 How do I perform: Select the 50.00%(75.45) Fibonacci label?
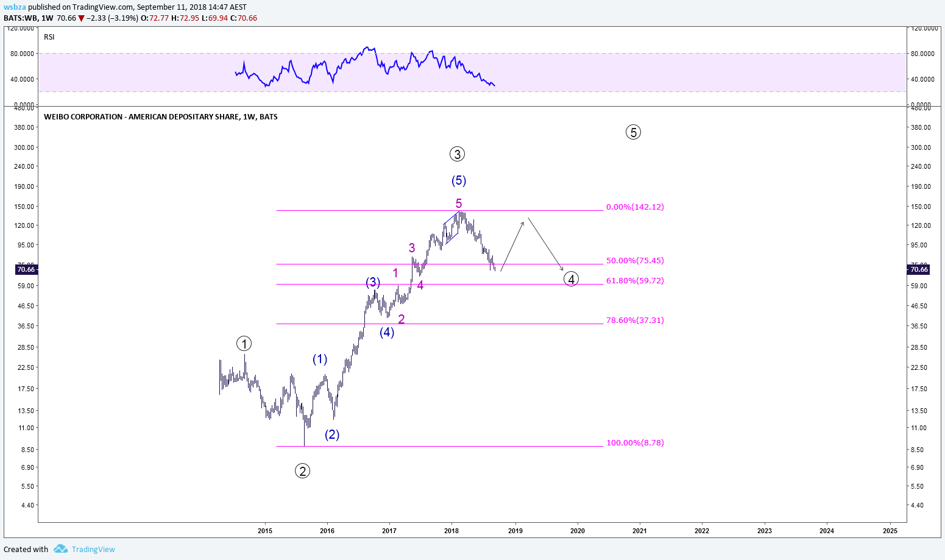(635, 261)
